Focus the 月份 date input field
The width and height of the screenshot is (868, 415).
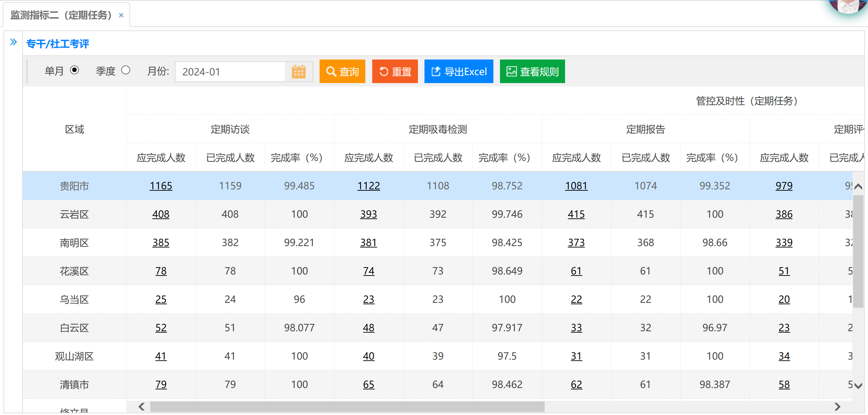point(230,72)
